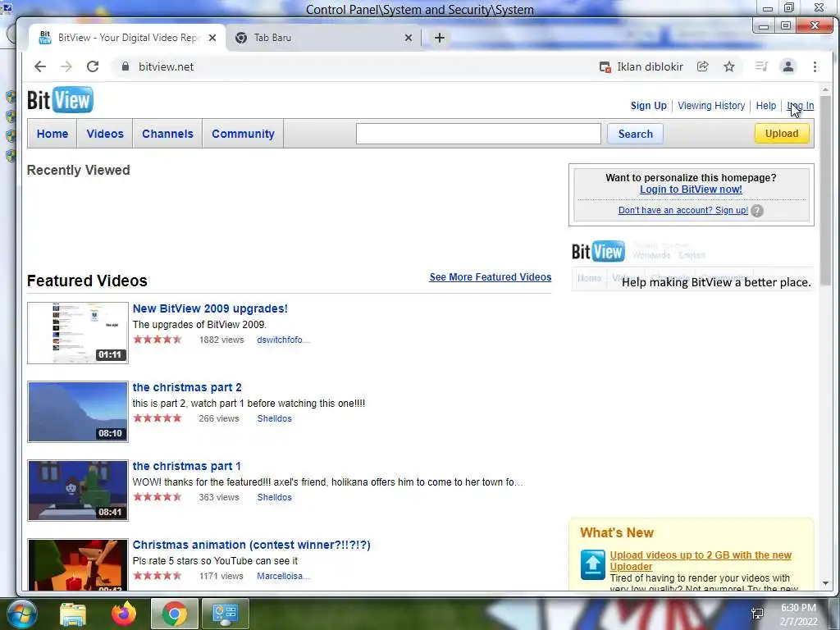
Task: Open the Chrome profile avatar
Action: (x=788, y=66)
